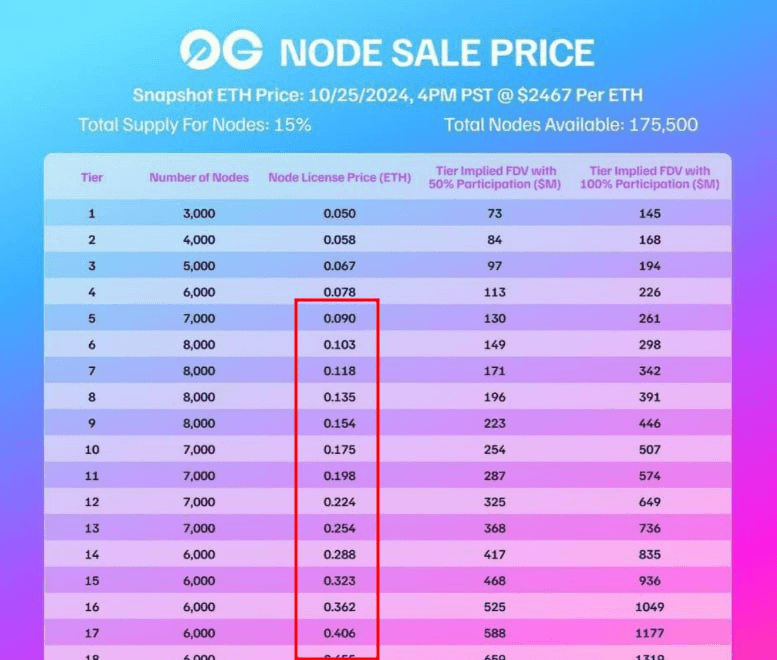Click Tier Implied FDV 50% Participation header

[495, 177]
